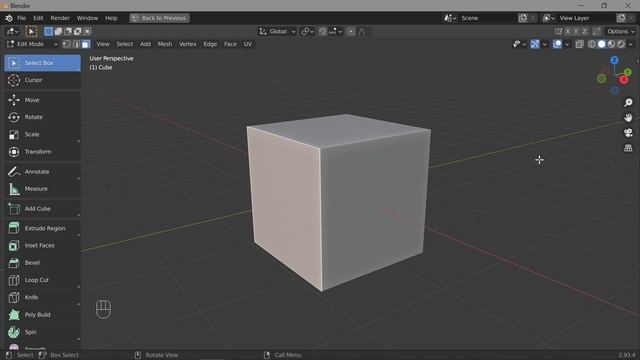Pick the Add Cube tool

[x=42, y=209]
